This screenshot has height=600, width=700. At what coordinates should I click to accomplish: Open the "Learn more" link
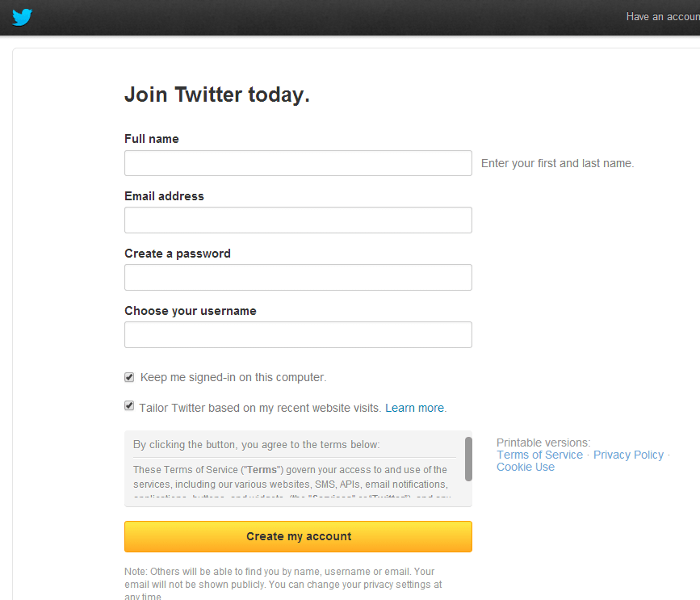point(413,407)
